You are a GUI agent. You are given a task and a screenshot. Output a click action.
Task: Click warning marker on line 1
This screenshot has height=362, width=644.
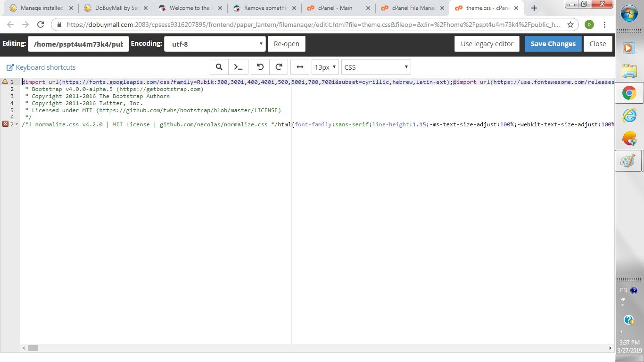click(x=5, y=82)
